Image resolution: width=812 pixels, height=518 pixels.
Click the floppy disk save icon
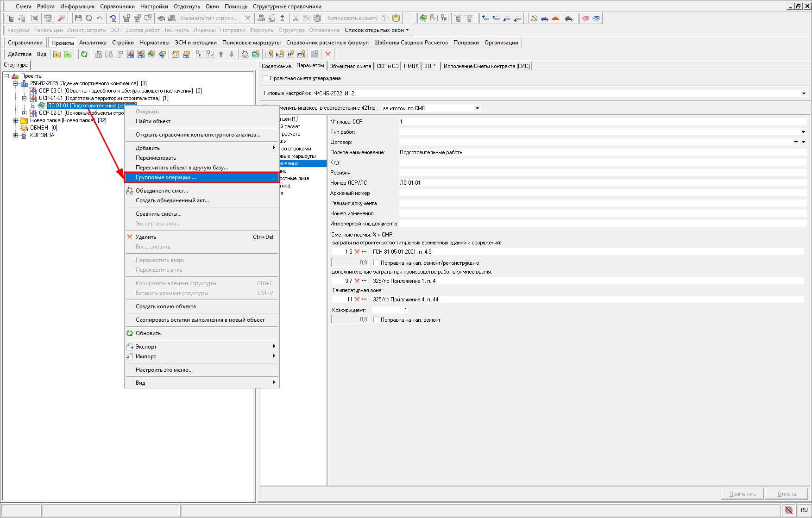coord(78,18)
